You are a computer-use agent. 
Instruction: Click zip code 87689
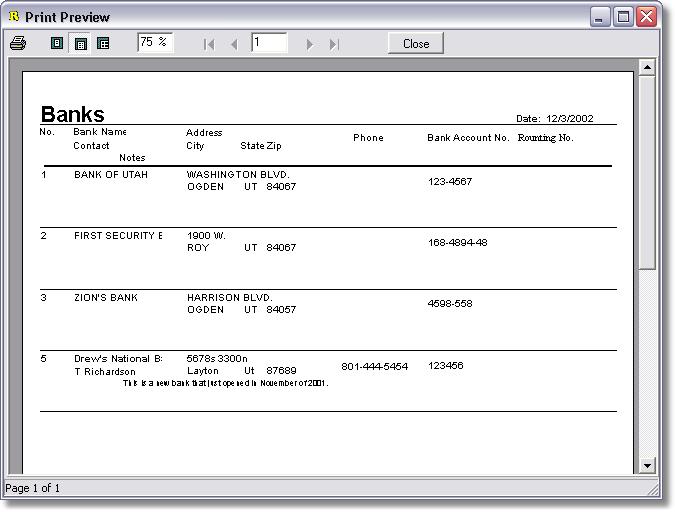281,371
